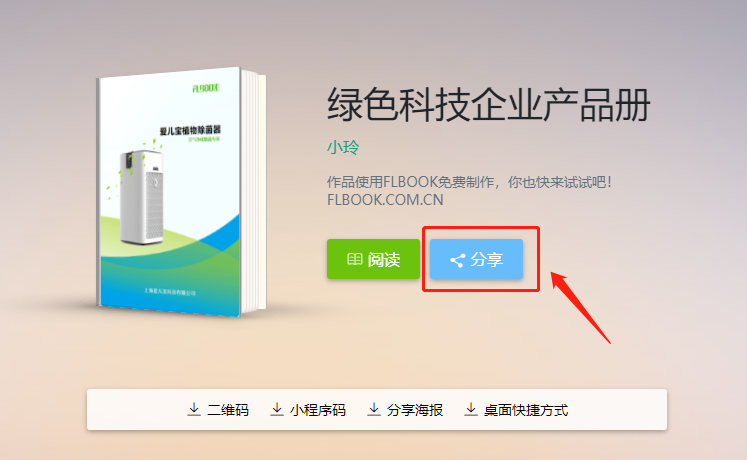Create 桌面快捷方式 desktop shortcut
This screenshot has height=460, width=747.
[526, 410]
